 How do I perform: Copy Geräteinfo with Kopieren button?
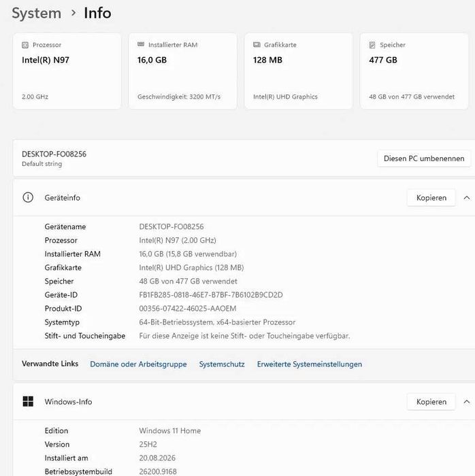pyautogui.click(x=431, y=198)
